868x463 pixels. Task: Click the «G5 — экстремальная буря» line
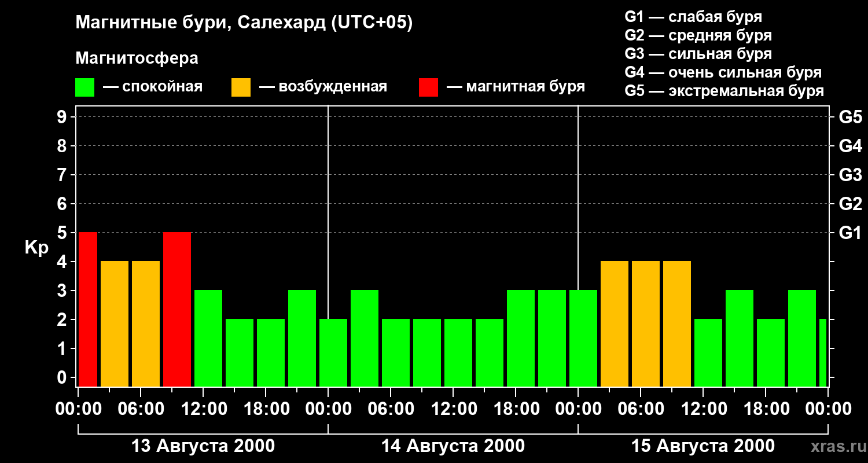tap(724, 91)
